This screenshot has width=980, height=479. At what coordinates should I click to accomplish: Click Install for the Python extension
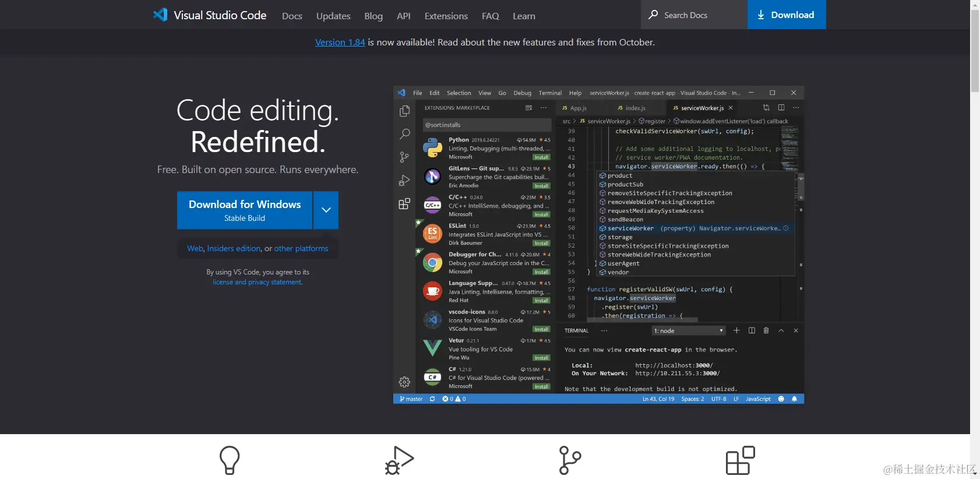[x=541, y=157]
